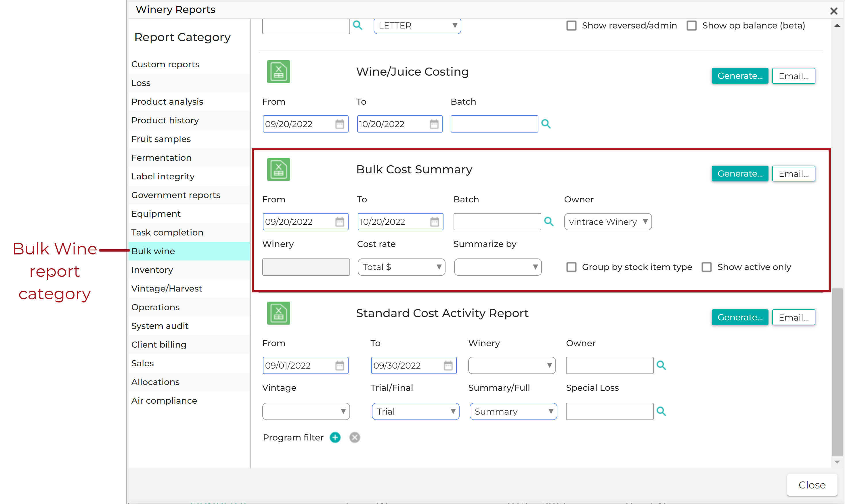Click the Wine/Juice Costing spreadsheet icon
This screenshot has width=845, height=504.
pos(278,72)
